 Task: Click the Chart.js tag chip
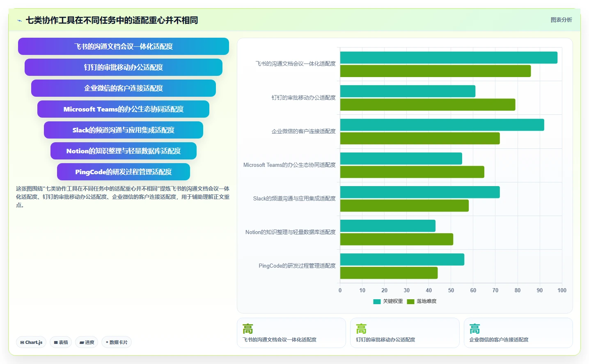(x=31, y=342)
